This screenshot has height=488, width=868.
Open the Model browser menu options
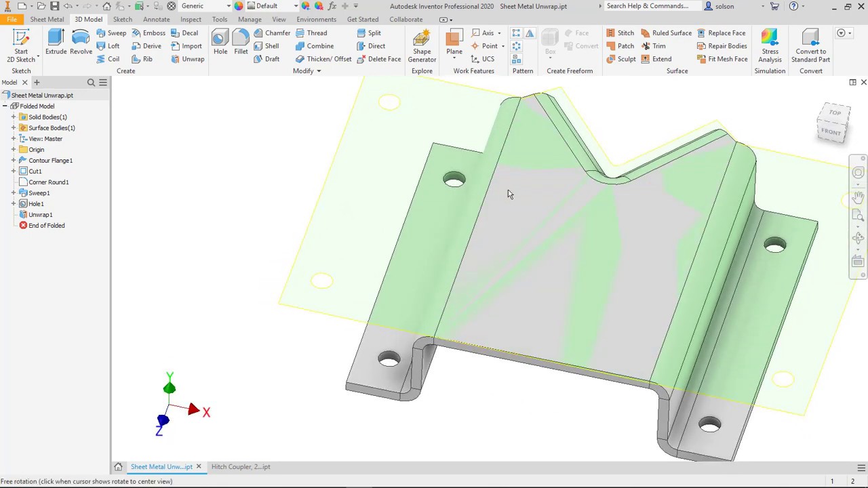point(103,83)
